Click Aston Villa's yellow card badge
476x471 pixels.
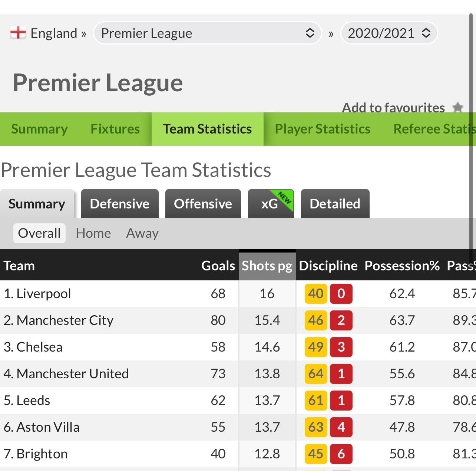tap(316, 427)
